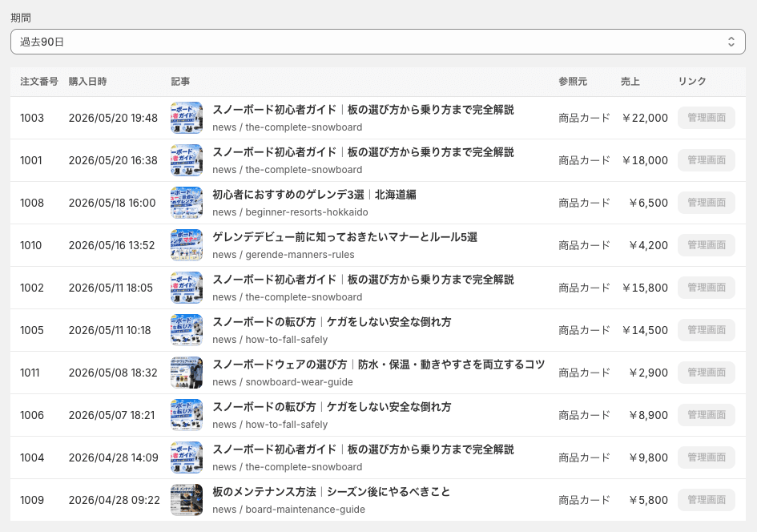Screen dimensions: 757x532
Task: Click the 売上 column header
Action: pyautogui.click(x=630, y=82)
